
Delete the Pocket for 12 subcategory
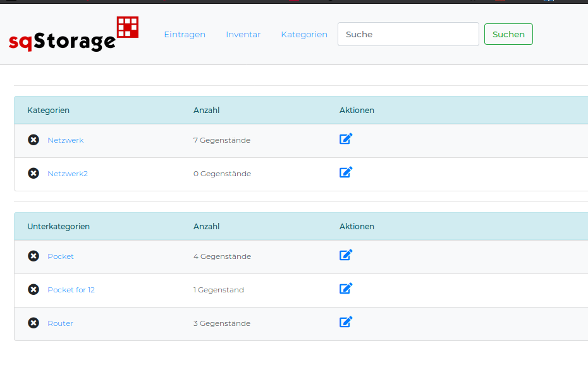click(x=34, y=289)
